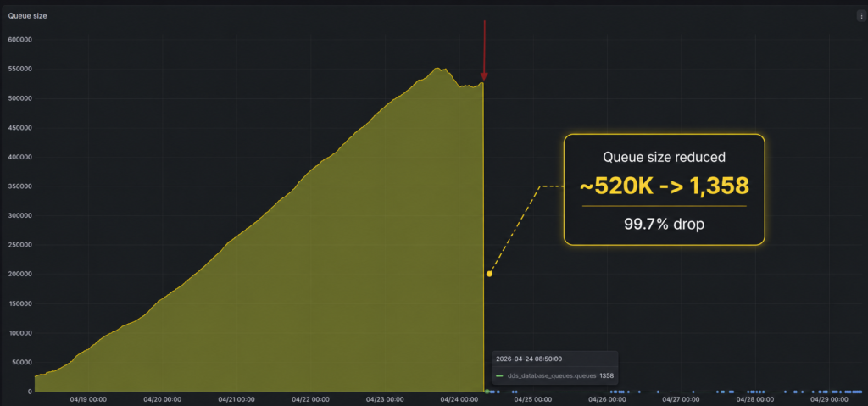Click the yellow callout dot on the chart
Viewport: 868px width, 406px height.
(x=489, y=274)
